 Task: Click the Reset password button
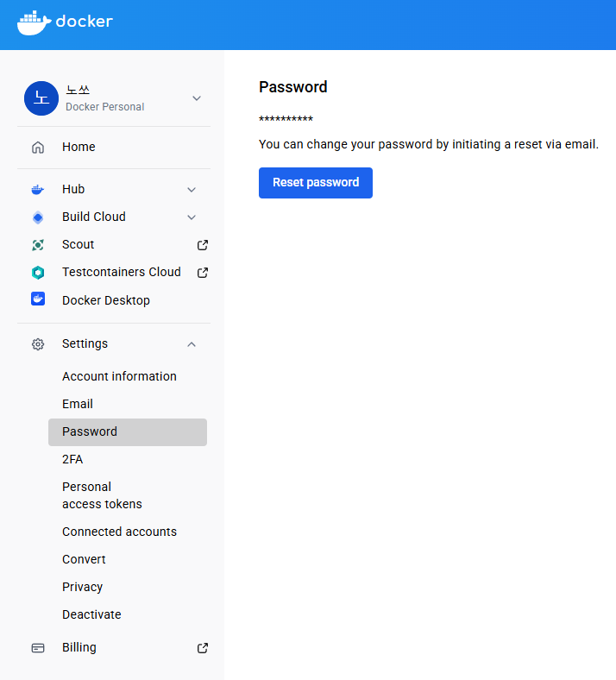[x=316, y=183]
